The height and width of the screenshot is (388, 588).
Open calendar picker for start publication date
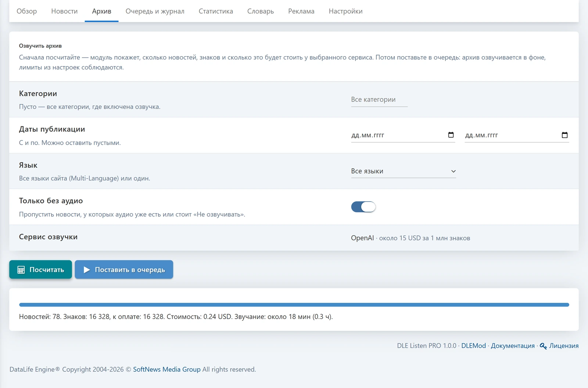tap(451, 135)
